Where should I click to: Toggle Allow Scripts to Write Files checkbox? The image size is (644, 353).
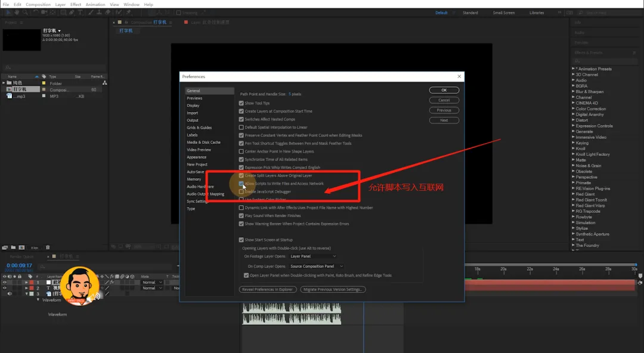pos(241,184)
